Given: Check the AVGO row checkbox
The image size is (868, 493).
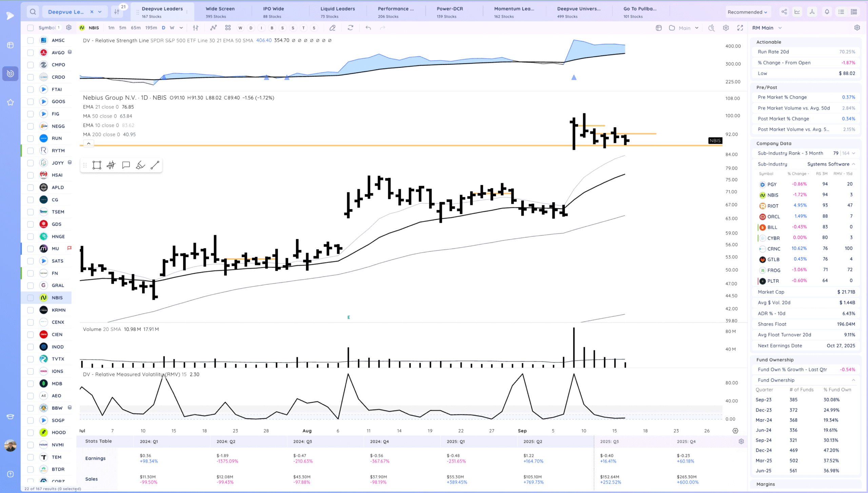Looking at the screenshot, I should [x=31, y=53].
